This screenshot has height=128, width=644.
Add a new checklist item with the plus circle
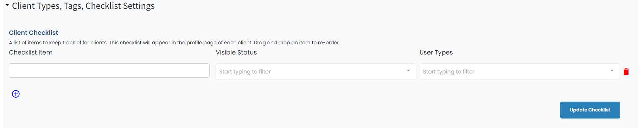click(x=16, y=94)
